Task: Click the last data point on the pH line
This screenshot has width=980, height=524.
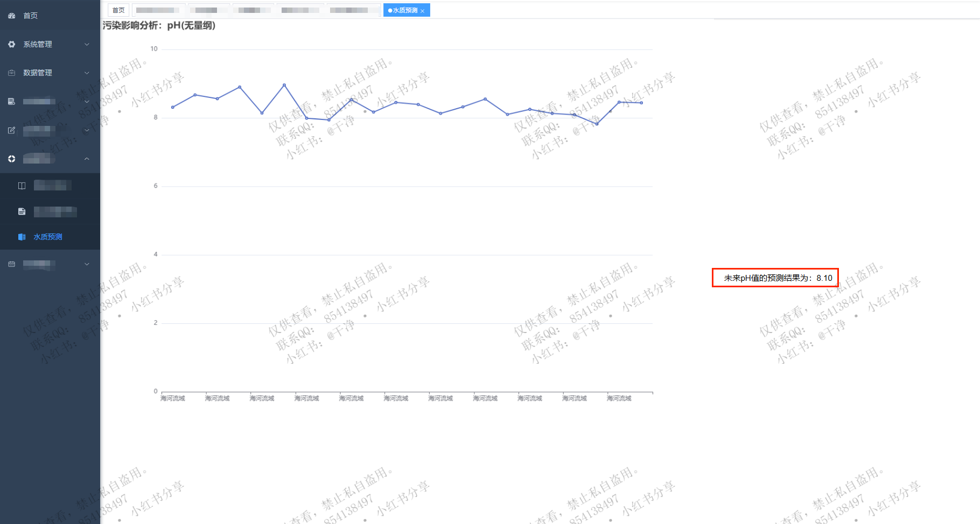Action: click(x=641, y=103)
